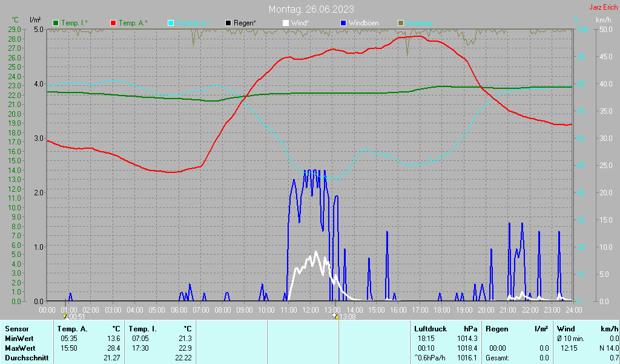Click the 'MinWert' row label

pos(19,339)
